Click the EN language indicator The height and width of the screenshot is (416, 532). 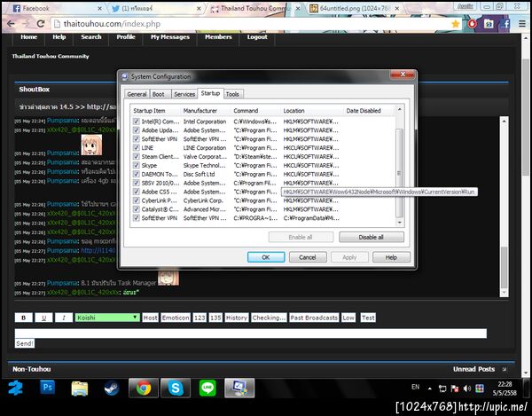point(415,387)
